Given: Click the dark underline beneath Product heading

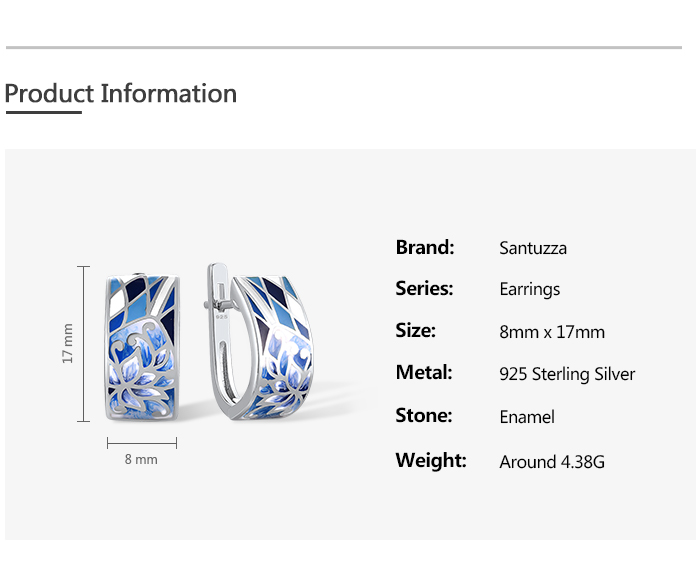Looking at the screenshot, I should click(43, 113).
